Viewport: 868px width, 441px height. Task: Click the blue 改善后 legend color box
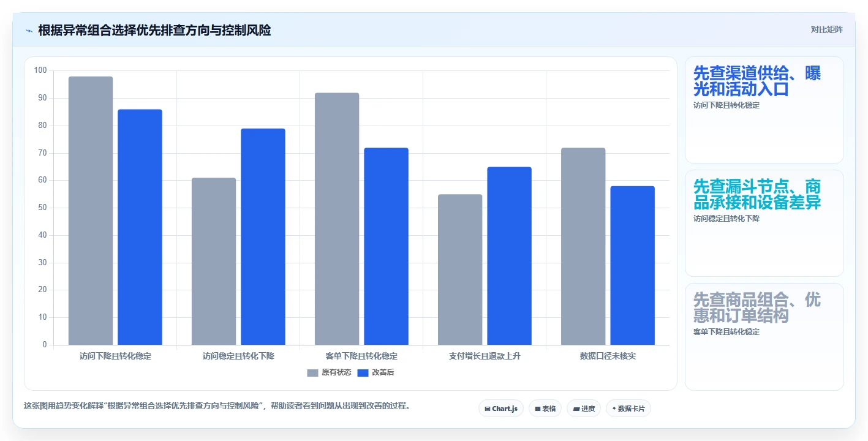point(363,372)
